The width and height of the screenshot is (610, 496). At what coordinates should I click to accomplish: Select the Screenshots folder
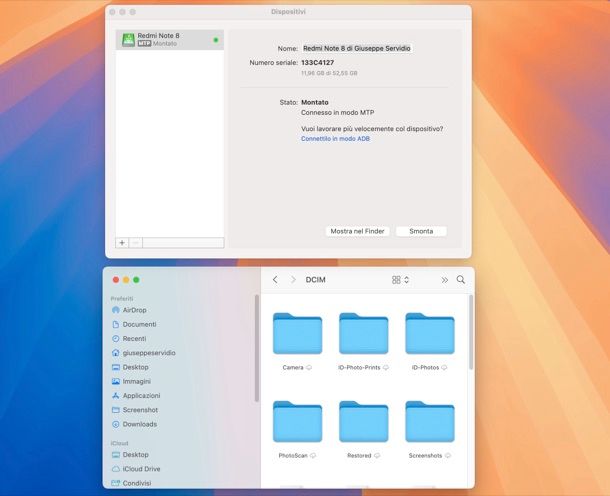430,422
